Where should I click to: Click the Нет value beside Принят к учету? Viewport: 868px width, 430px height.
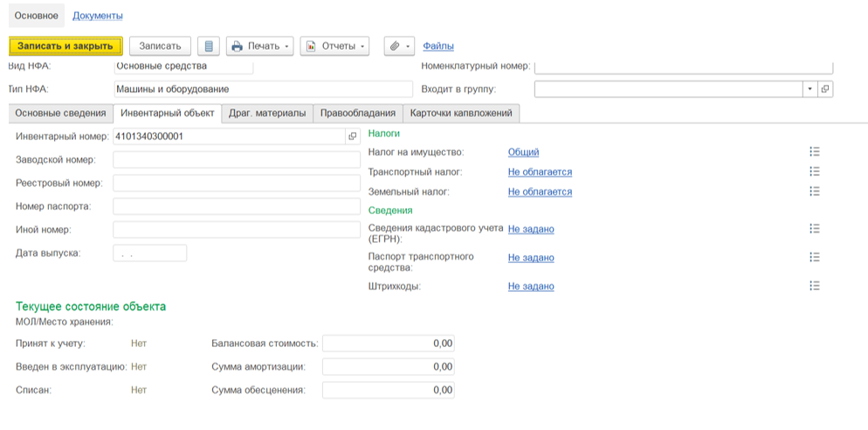point(139,343)
